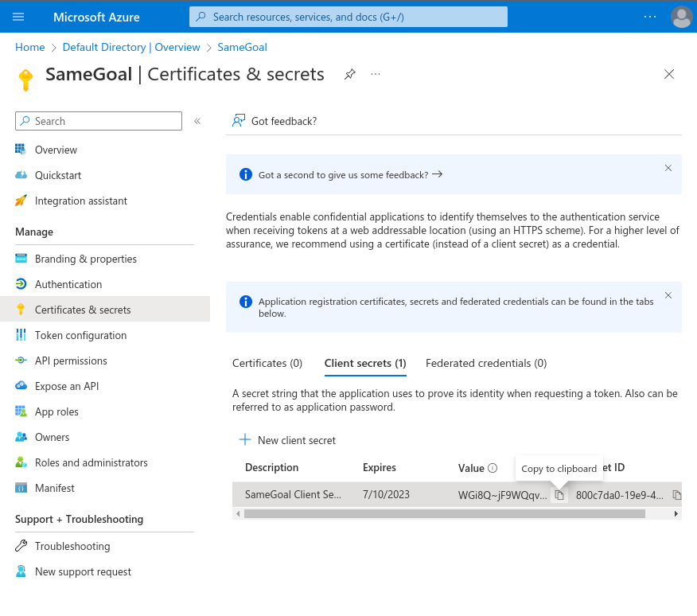
Task: Click scrollbar left arrow under secrets table
Action: tap(238, 513)
